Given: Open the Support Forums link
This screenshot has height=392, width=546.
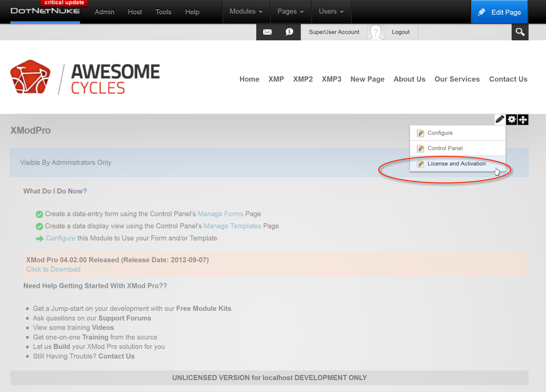Looking at the screenshot, I should (x=125, y=318).
